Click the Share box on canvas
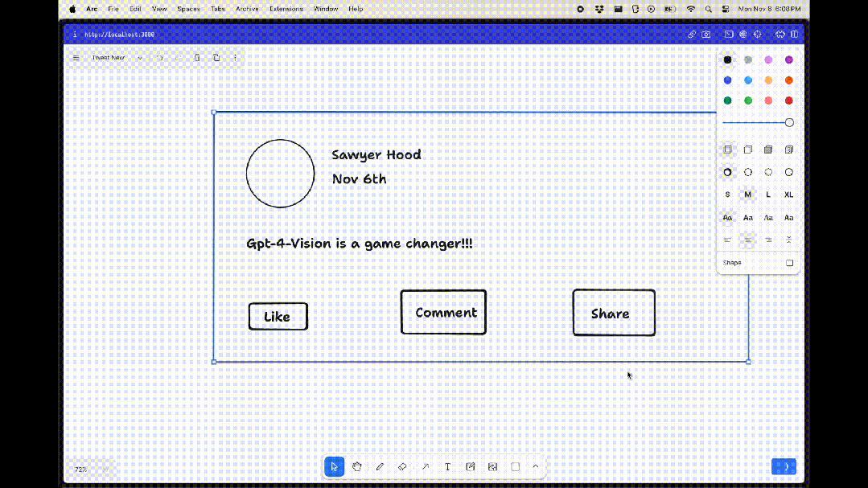Viewport: 868px width, 488px height. click(x=614, y=313)
